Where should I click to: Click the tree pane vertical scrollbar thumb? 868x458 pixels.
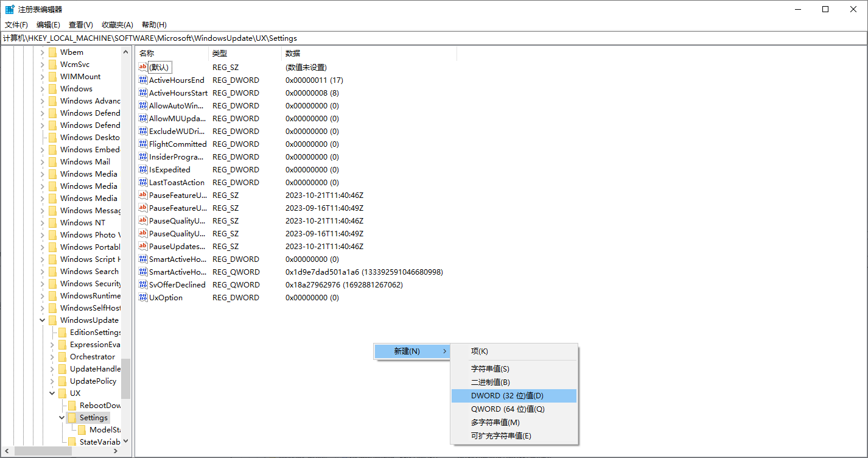(x=125, y=378)
